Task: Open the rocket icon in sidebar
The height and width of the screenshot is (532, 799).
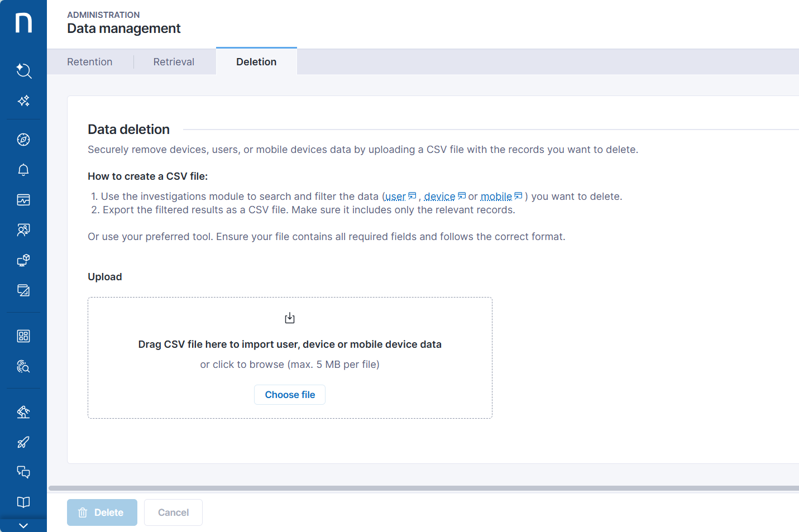Action: (23, 442)
